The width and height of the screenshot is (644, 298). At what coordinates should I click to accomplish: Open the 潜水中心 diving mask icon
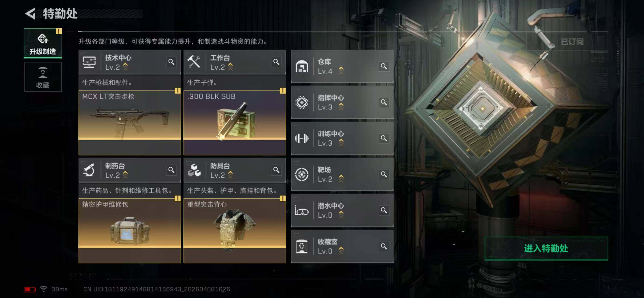tap(302, 210)
